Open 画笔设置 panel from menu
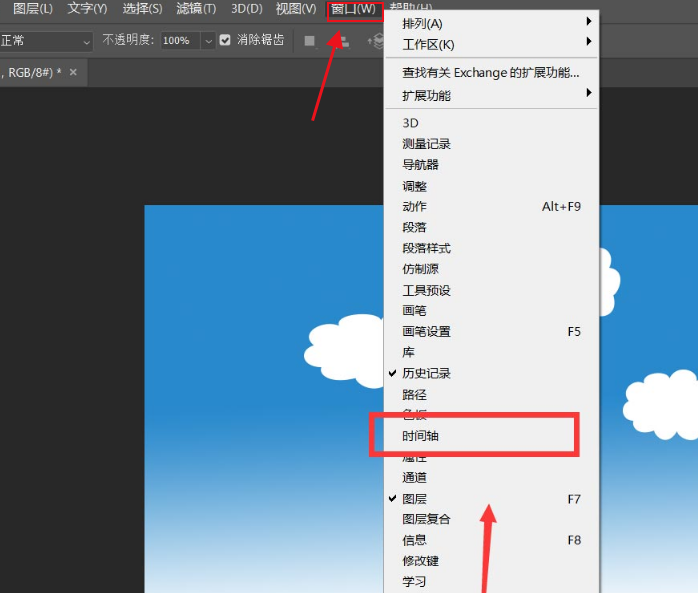Screen dimensions: 698x593 click(426, 331)
